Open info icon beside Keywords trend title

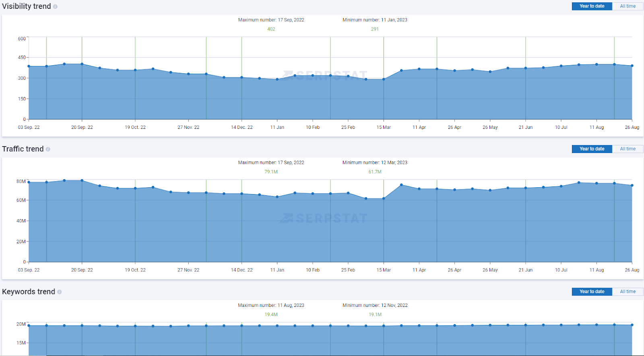(59, 292)
